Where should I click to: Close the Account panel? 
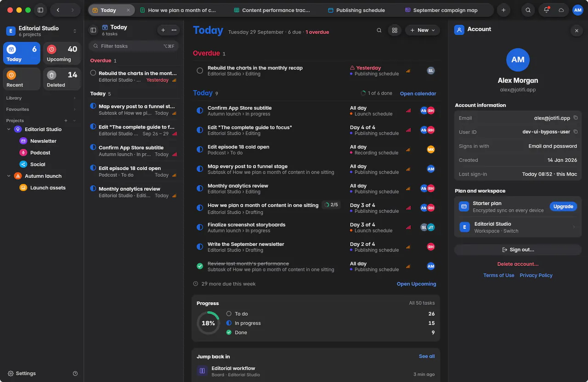click(x=577, y=30)
